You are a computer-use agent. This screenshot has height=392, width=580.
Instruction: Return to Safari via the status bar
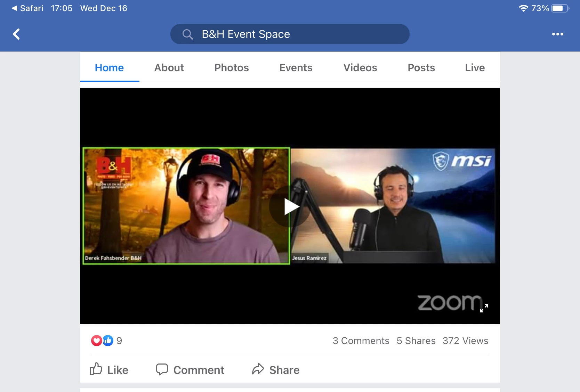pyautogui.click(x=27, y=8)
